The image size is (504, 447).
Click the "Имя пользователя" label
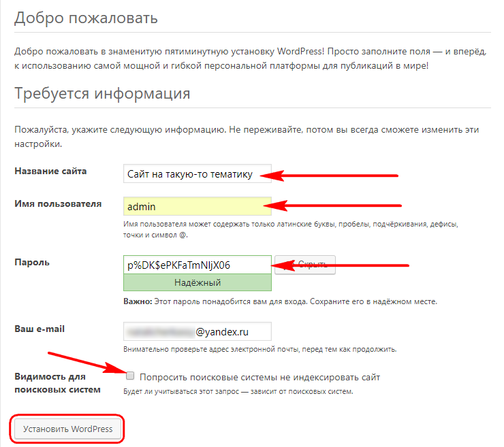tap(58, 203)
